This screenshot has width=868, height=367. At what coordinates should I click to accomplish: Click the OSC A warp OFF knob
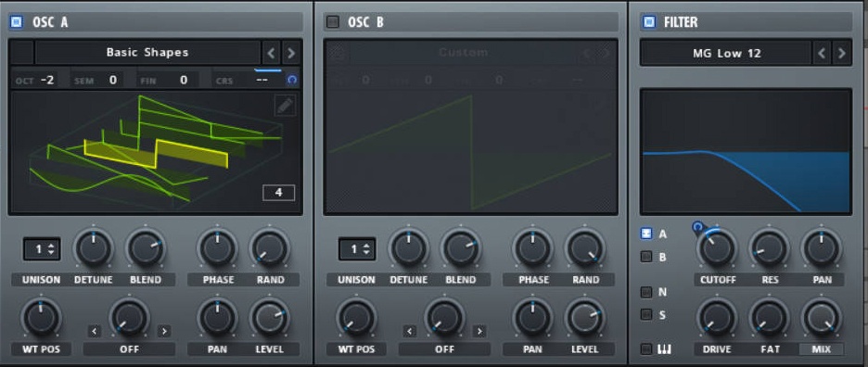pos(130,318)
